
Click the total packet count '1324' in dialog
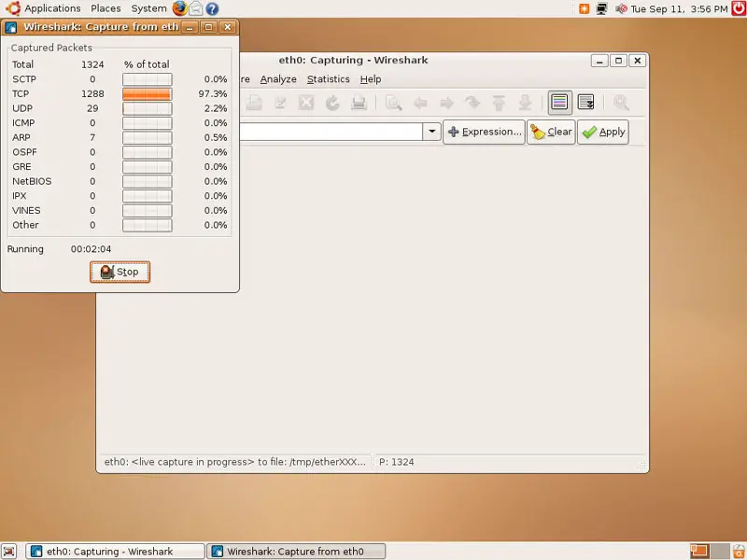[92, 64]
